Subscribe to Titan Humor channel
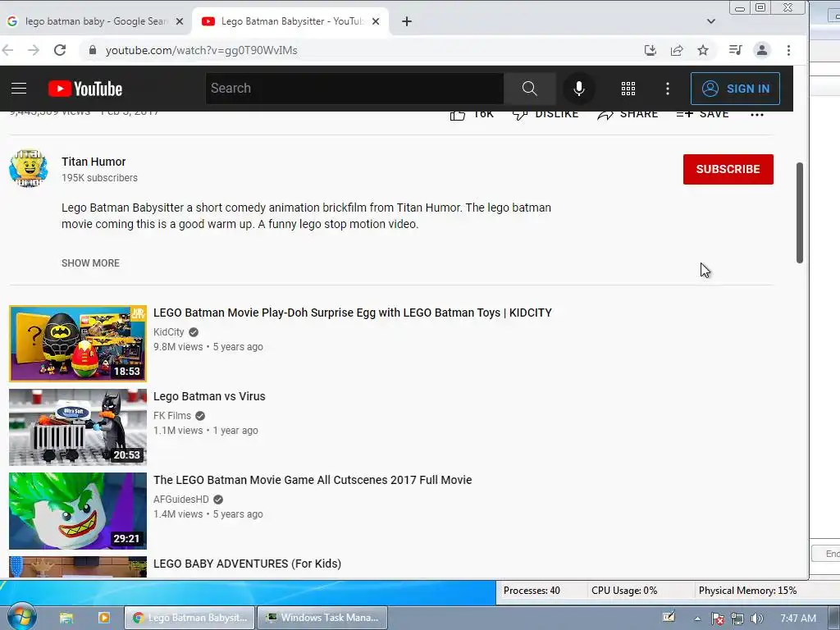The image size is (840, 630). pos(728,169)
